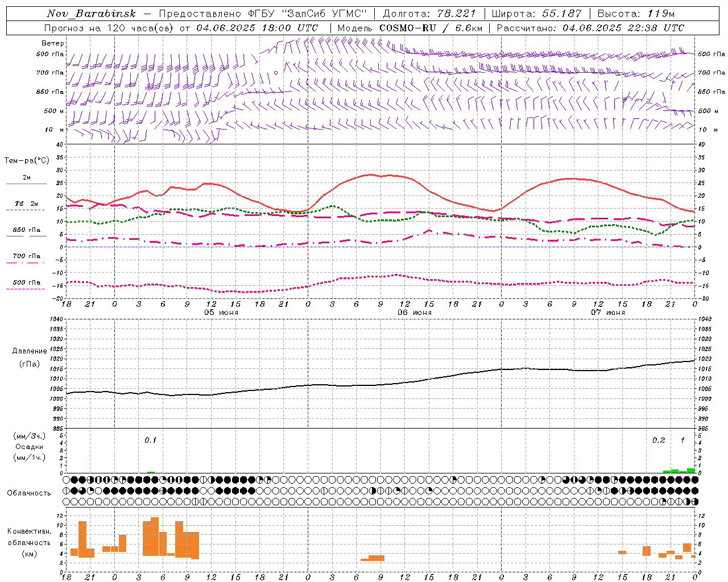The width and height of the screenshot is (728, 582).
Task: Click the '07 июня' date label
Action: click(x=608, y=312)
